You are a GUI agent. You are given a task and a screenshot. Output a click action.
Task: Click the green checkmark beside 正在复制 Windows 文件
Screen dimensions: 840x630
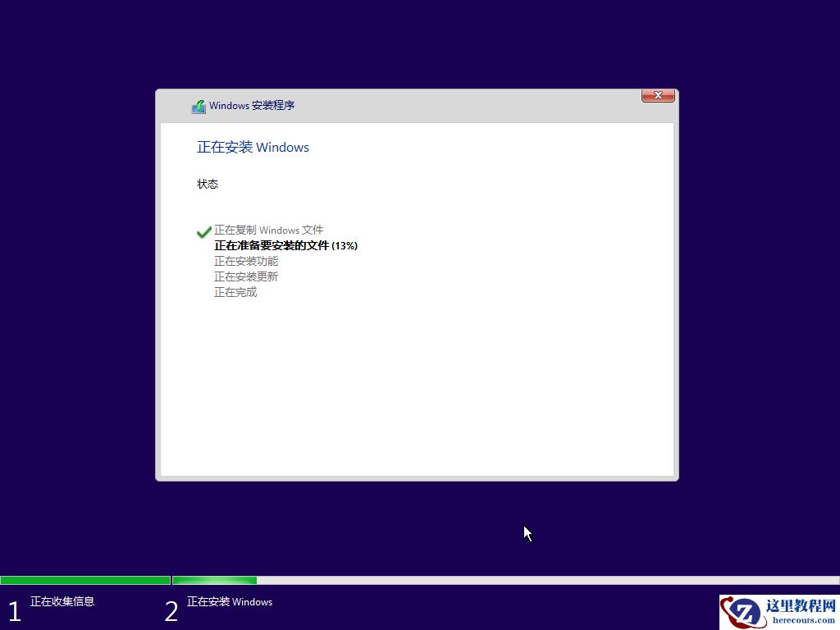(203, 232)
